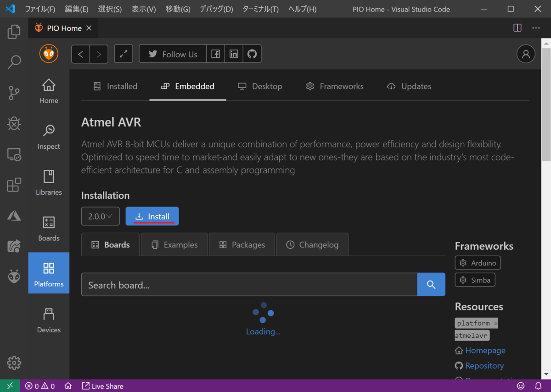551x392 pixels.
Task: Switch to the Frameworks tab
Action: pos(335,86)
